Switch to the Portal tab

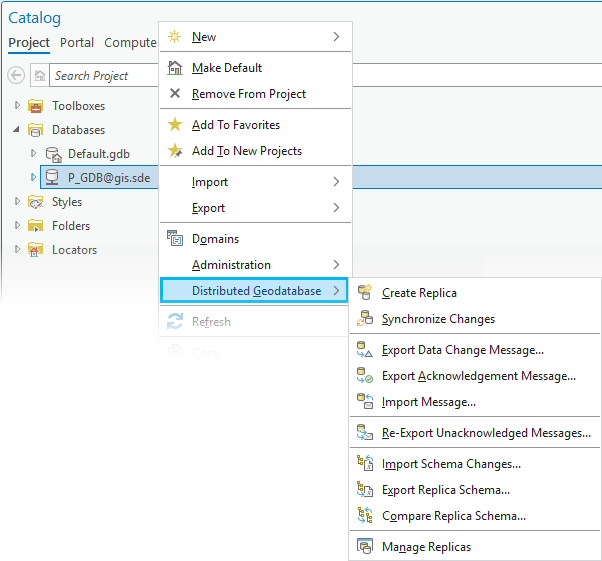pyautogui.click(x=77, y=43)
